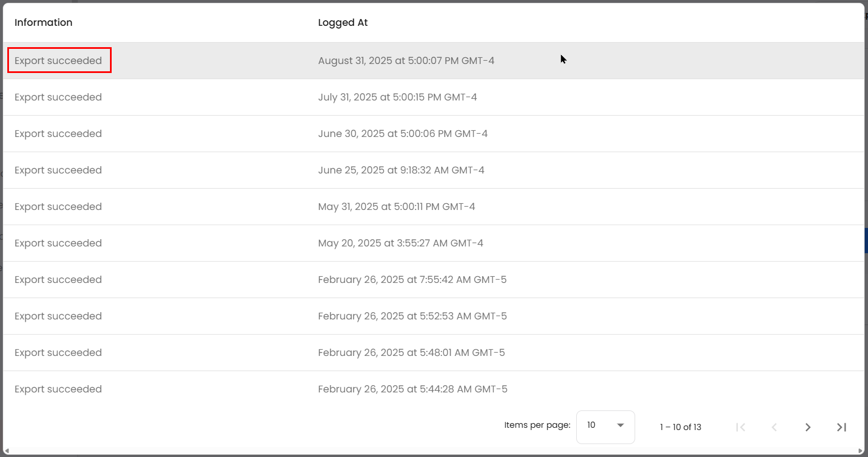Open the June 30, 2025 export log

(402, 134)
